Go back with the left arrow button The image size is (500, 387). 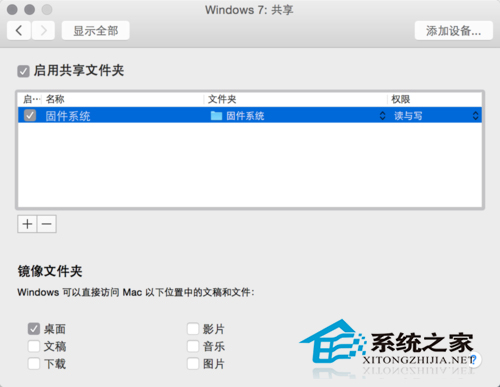19,31
